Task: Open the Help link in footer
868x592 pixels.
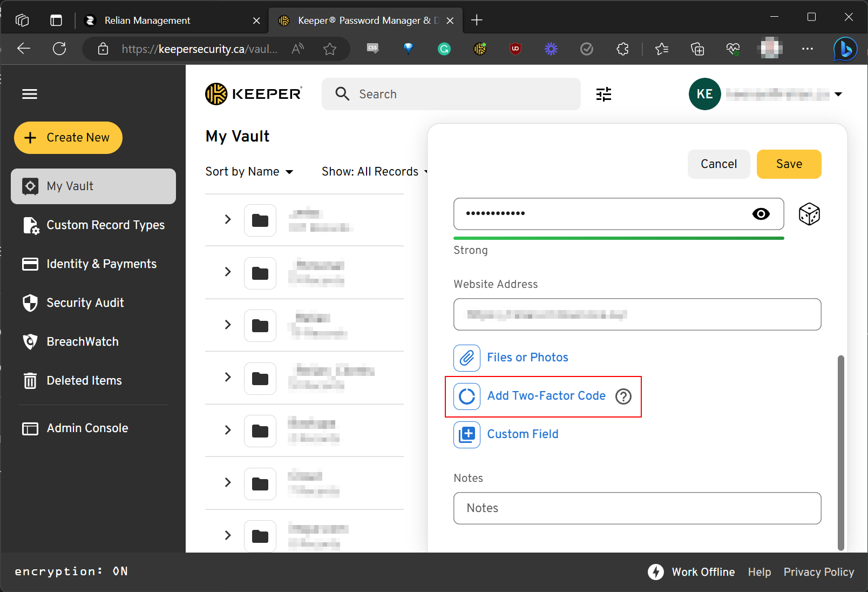Action: click(x=760, y=572)
